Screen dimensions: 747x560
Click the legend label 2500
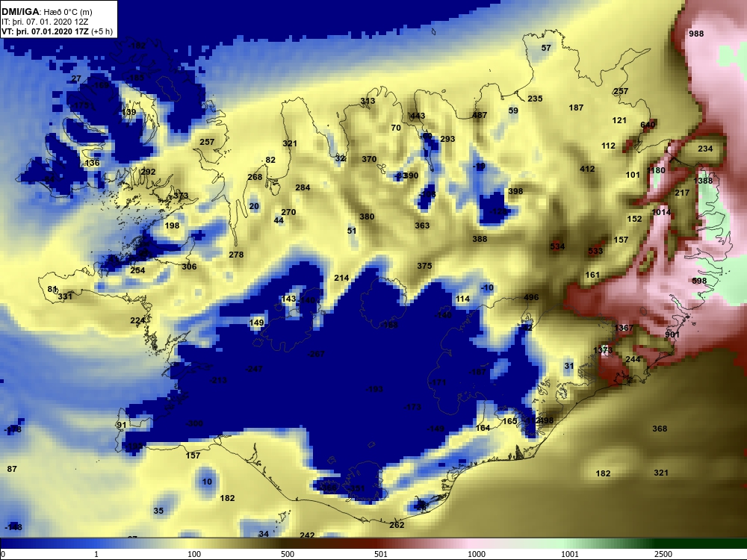tap(663, 554)
